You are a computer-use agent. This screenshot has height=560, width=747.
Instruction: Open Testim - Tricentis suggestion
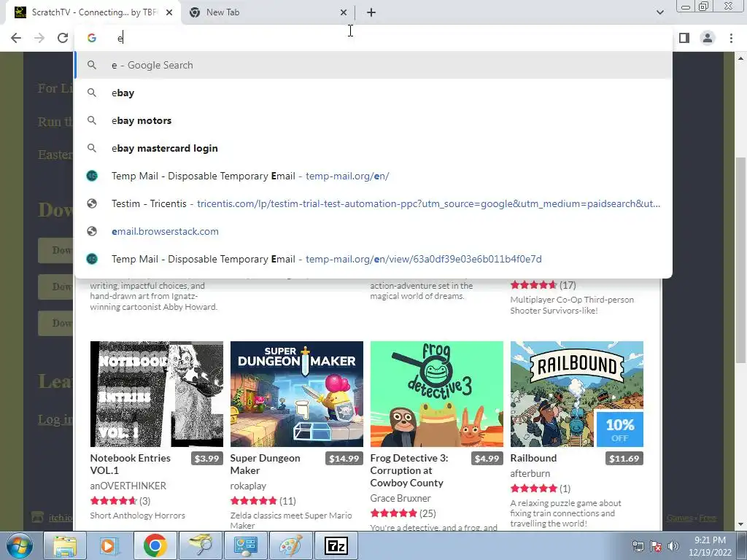[x=373, y=203]
